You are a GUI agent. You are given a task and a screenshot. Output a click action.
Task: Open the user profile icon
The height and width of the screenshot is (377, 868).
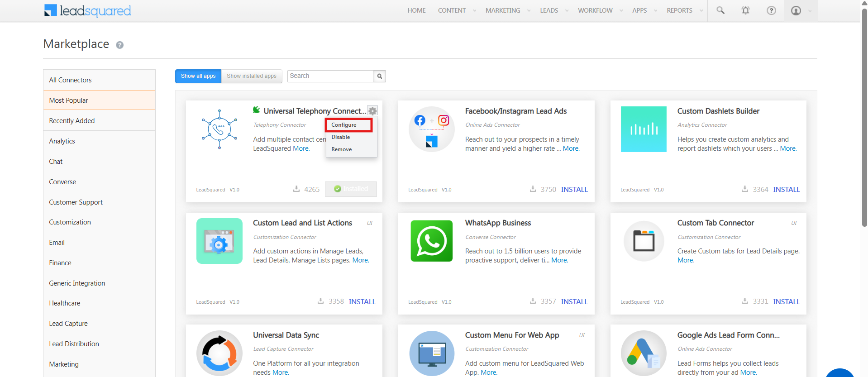click(x=796, y=10)
